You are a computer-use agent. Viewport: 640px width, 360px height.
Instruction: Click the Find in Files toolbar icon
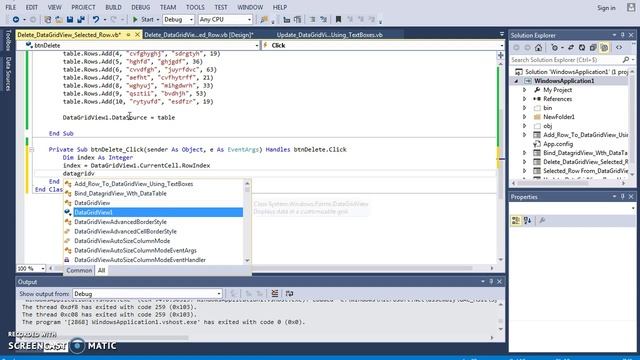264,19
